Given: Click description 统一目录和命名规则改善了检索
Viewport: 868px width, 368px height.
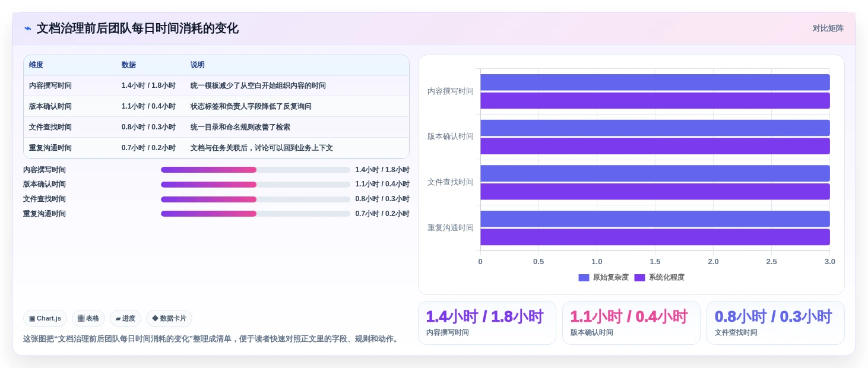Looking at the screenshot, I should pos(240,128).
